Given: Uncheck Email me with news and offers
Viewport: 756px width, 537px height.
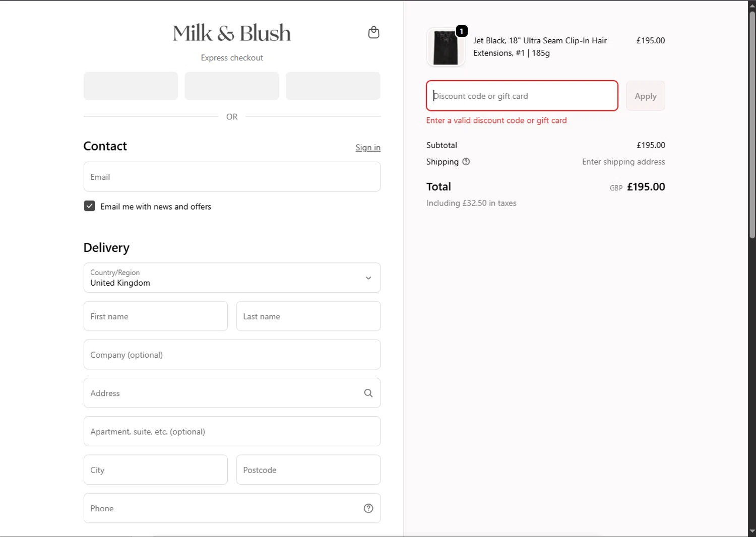Looking at the screenshot, I should tap(89, 206).
